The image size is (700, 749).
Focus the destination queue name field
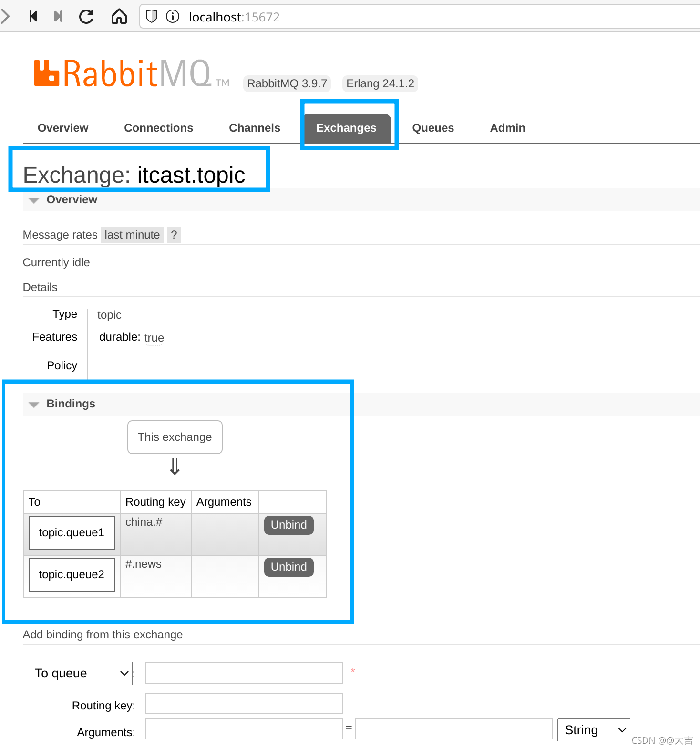pos(244,673)
